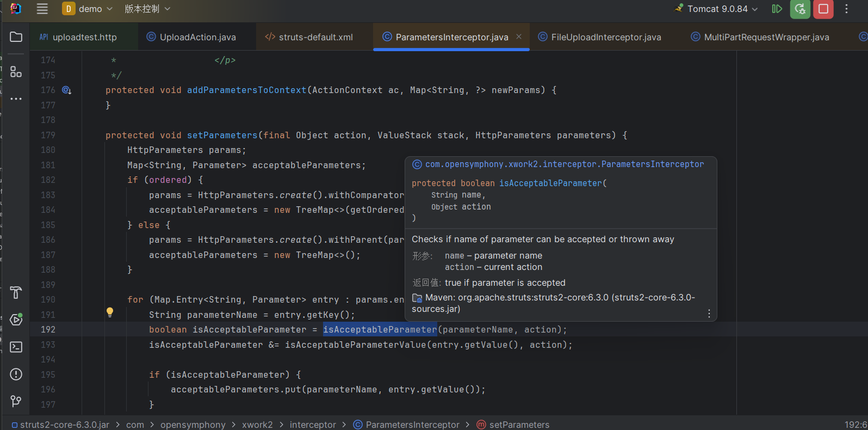Open the Problems tool window
Image resolution: width=868 pixels, height=430 pixels.
tap(16, 374)
